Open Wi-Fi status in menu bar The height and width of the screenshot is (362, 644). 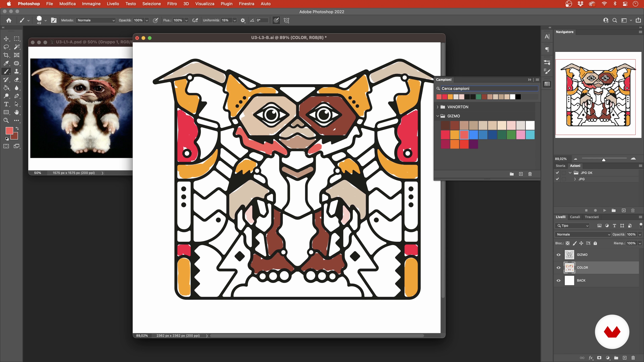tap(604, 4)
